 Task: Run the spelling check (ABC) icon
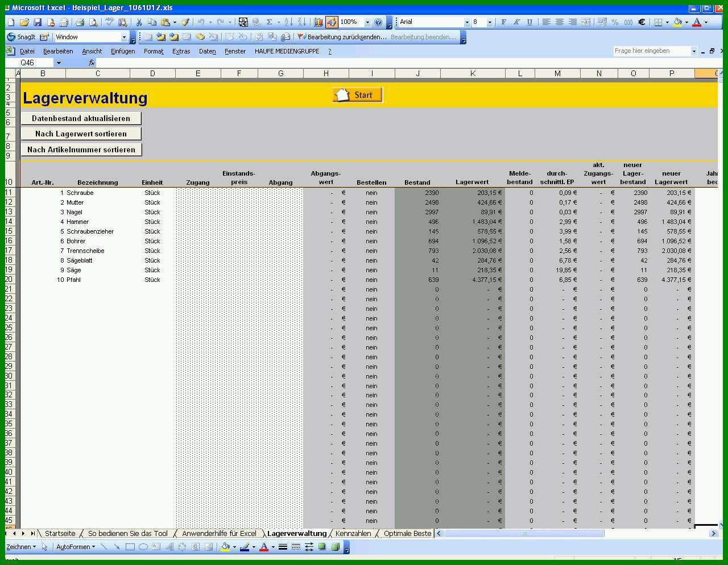[109, 22]
